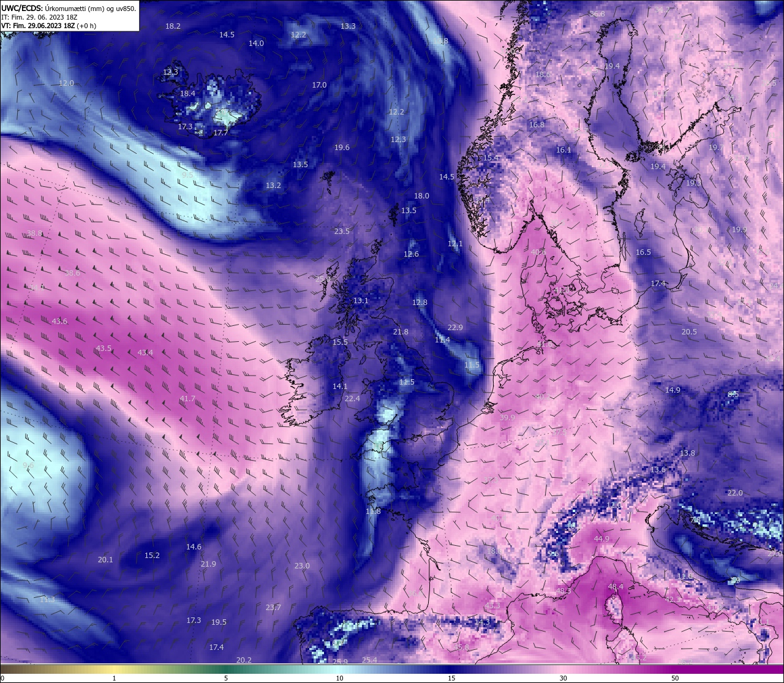Click the 20.5 value over eastern Europe
Screen dimensions: 784x683
[689, 332]
